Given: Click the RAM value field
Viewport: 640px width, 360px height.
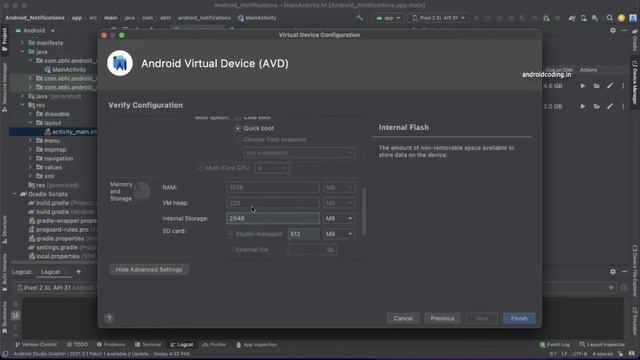Looking at the screenshot, I should click(x=273, y=187).
